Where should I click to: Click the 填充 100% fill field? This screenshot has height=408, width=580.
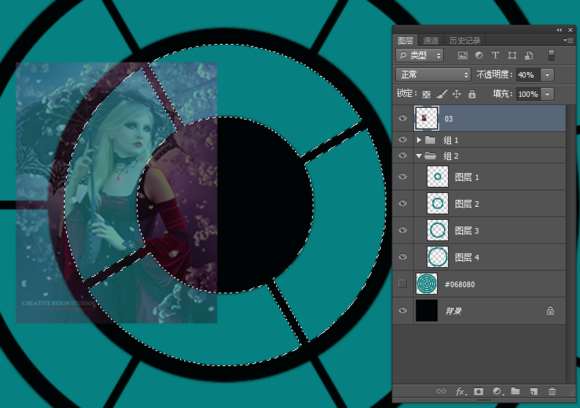coord(528,94)
